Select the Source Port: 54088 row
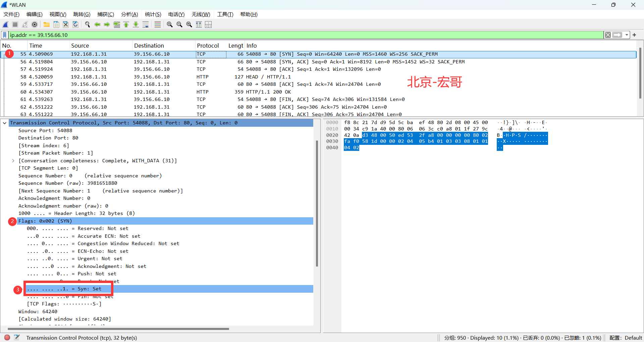The width and height of the screenshot is (644, 342). coord(165,130)
